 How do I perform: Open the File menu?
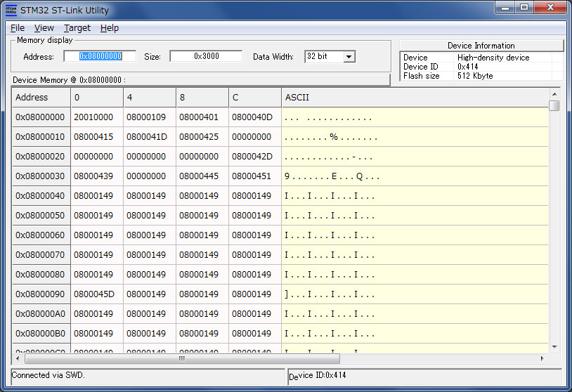tap(18, 28)
